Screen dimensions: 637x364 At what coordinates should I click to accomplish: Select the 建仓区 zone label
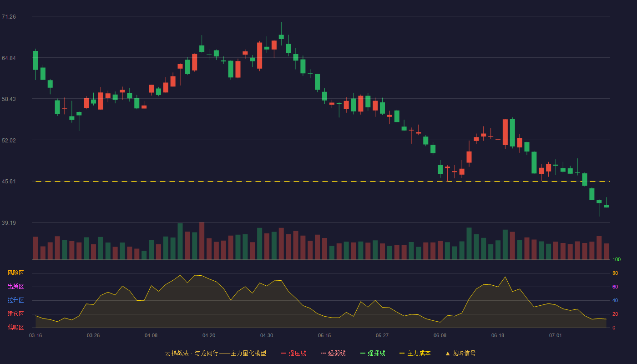[x=15, y=314]
